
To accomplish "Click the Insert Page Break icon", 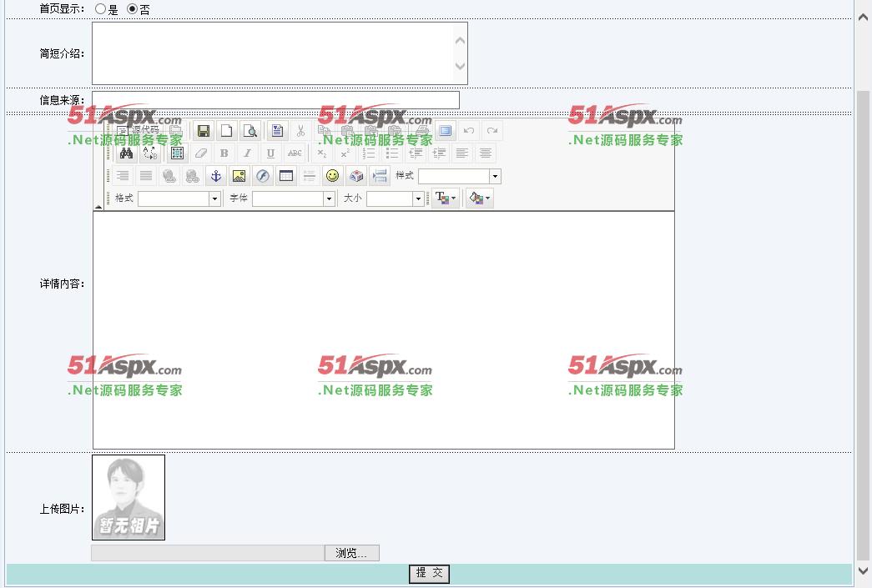I will [380, 176].
